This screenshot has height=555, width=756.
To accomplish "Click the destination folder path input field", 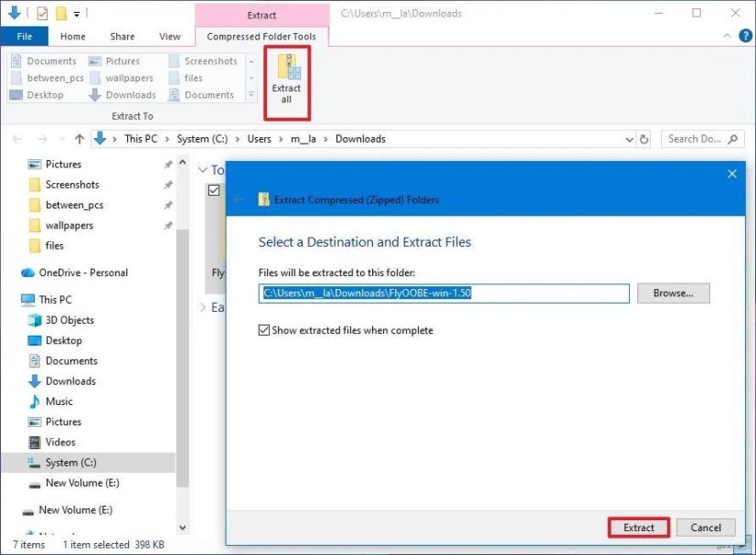I will [443, 294].
